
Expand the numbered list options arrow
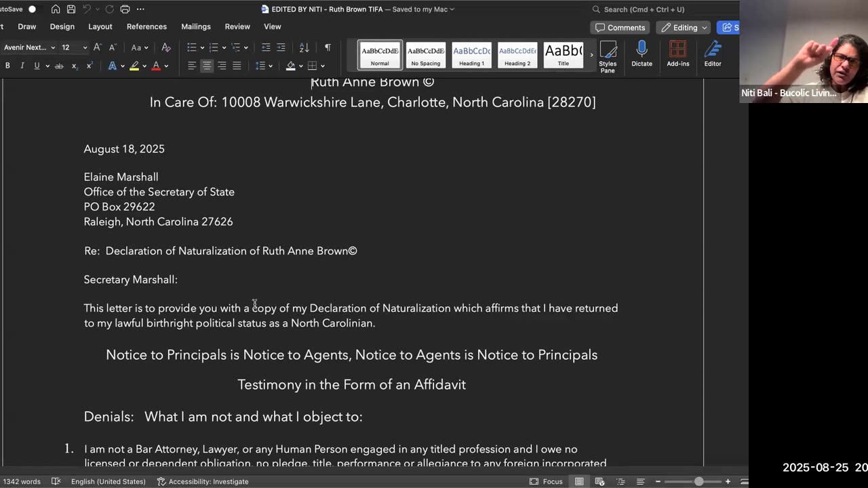224,47
